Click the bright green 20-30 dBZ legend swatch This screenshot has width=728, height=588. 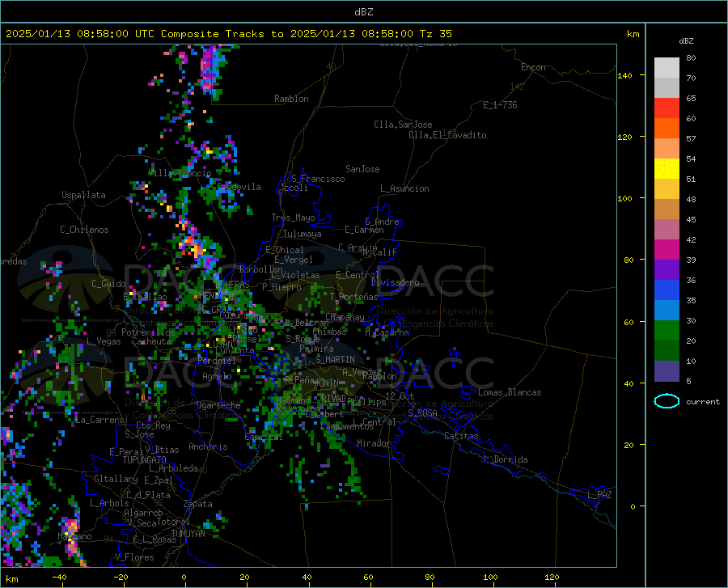pos(667,331)
